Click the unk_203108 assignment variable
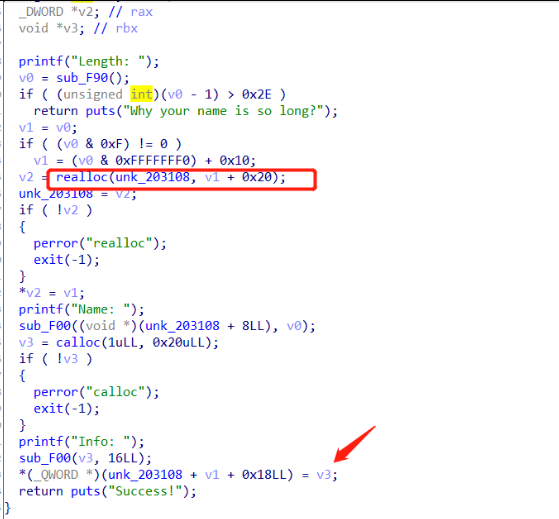The height and width of the screenshot is (519, 559). (56, 194)
